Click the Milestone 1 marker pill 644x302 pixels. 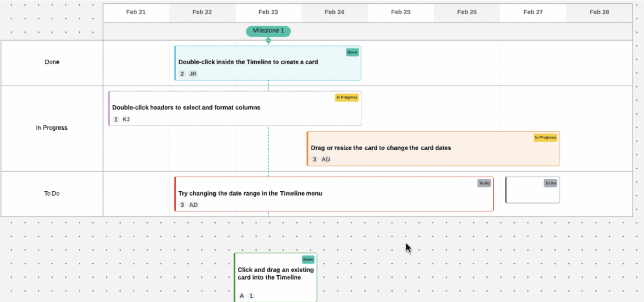point(268,31)
